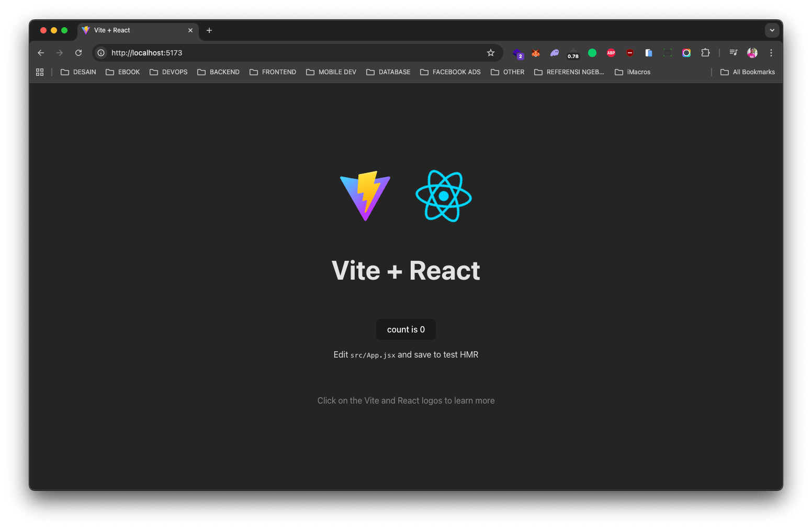Open the apps grid shortcut in bookmarks bar
This screenshot has width=812, height=529.
40,72
